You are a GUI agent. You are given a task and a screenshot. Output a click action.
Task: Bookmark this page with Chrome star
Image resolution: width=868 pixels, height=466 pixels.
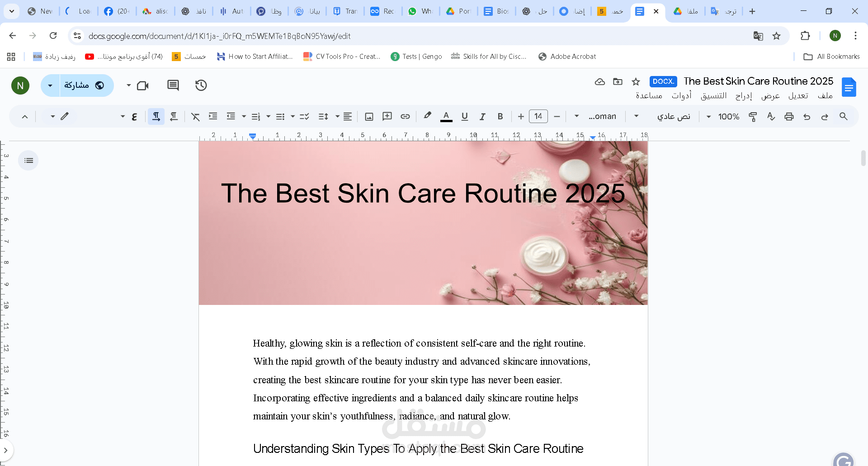tap(776, 36)
